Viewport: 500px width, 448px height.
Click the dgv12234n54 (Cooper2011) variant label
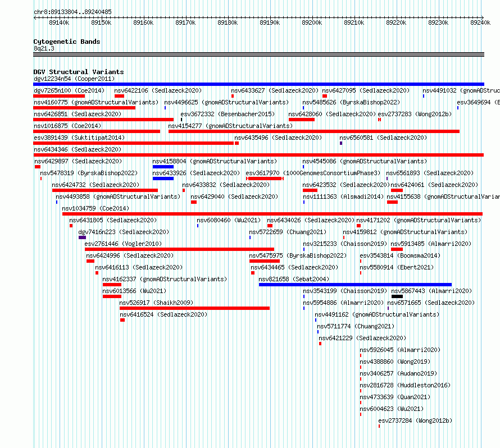(x=74, y=79)
